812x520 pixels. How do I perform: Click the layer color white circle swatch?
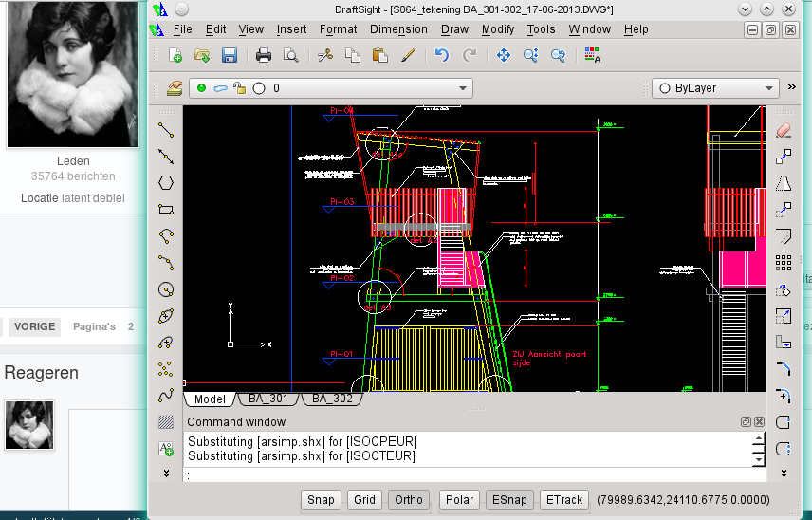pyautogui.click(x=259, y=88)
